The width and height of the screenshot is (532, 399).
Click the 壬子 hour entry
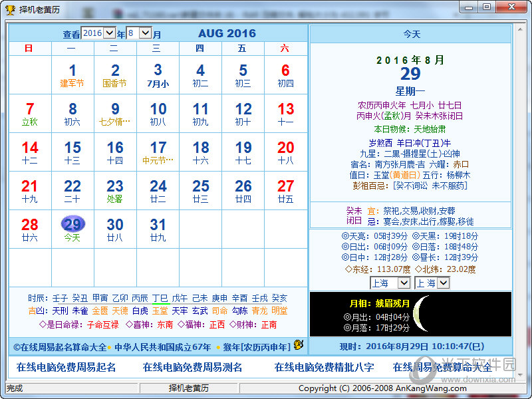(60, 298)
